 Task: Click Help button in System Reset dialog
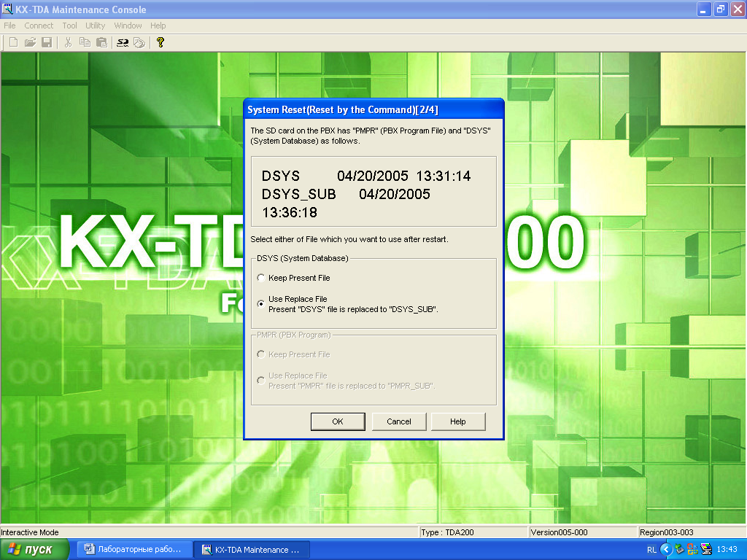click(458, 421)
